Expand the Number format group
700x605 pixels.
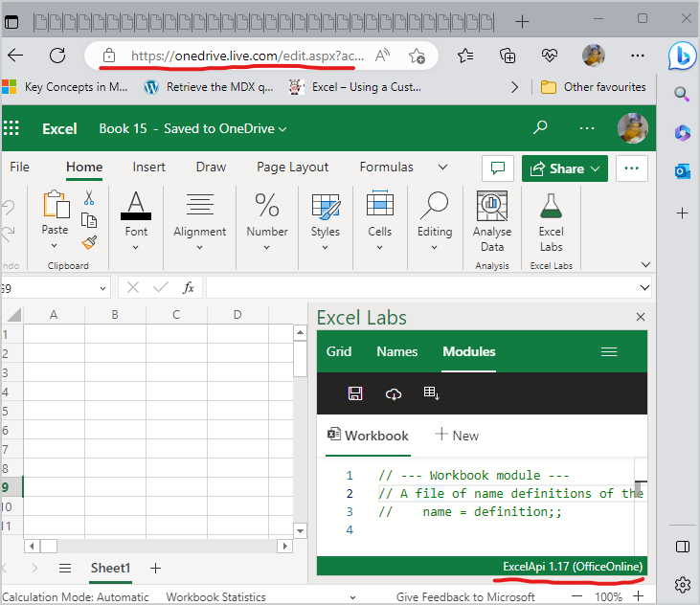pos(266,247)
